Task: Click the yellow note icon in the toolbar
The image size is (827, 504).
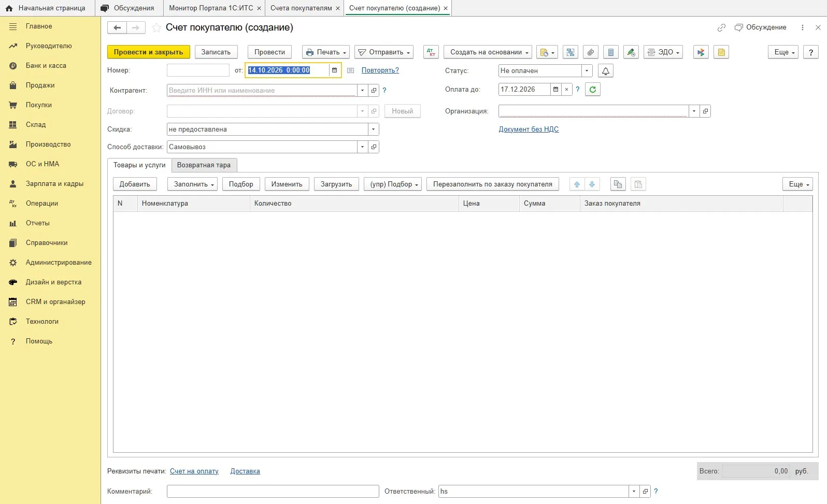Action: [721, 52]
